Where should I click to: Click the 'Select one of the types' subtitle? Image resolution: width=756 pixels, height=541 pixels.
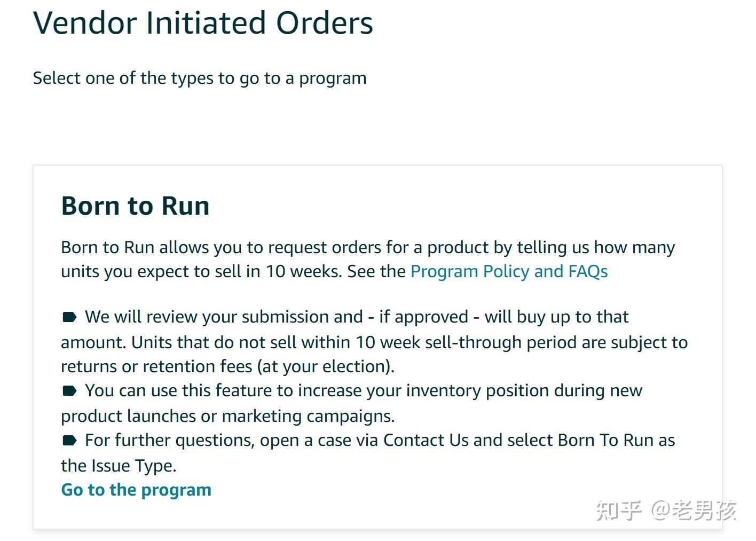(x=200, y=78)
